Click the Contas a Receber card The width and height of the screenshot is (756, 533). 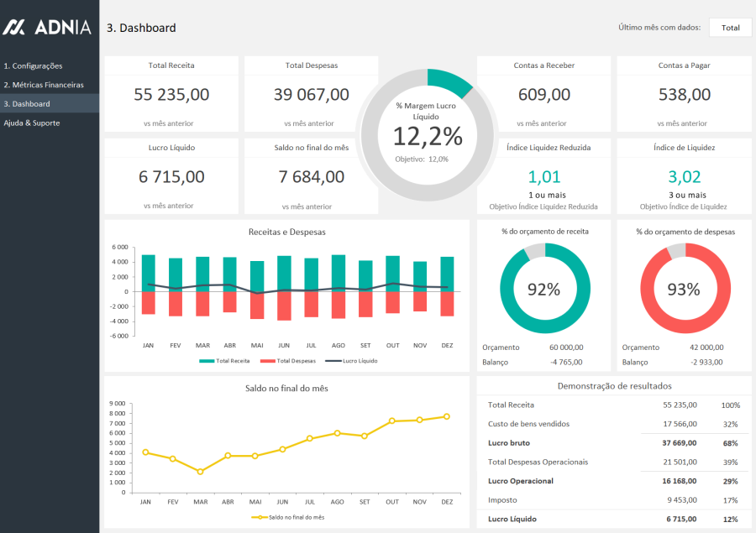[x=543, y=92]
